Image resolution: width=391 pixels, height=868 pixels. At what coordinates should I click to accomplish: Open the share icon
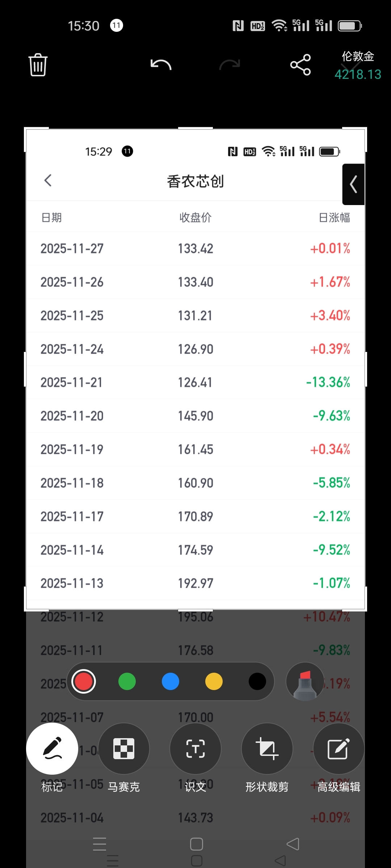coord(300,65)
